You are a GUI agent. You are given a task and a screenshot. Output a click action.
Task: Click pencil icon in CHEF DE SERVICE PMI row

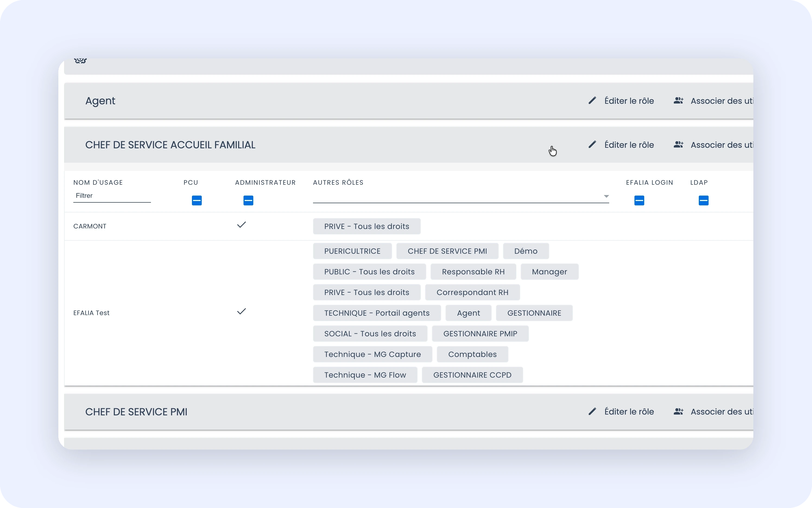[x=592, y=412]
